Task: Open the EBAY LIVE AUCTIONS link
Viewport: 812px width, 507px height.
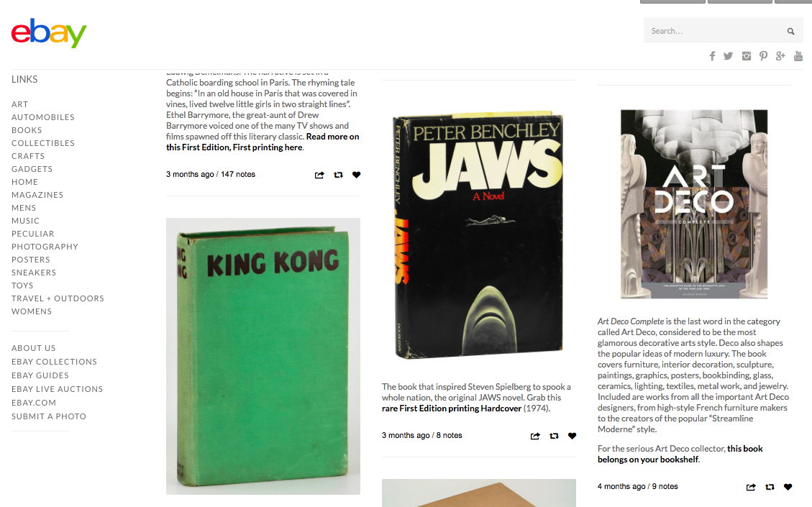Action: 57,389
